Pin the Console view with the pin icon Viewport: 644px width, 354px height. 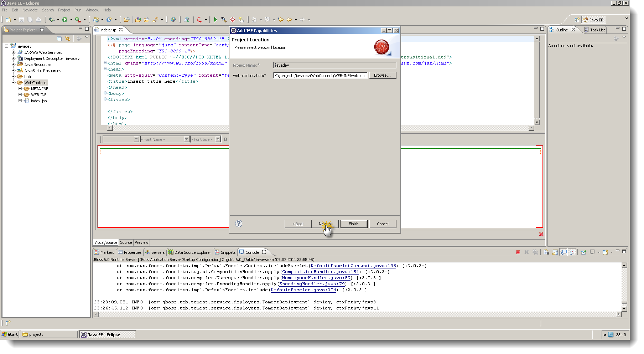tap(584, 252)
